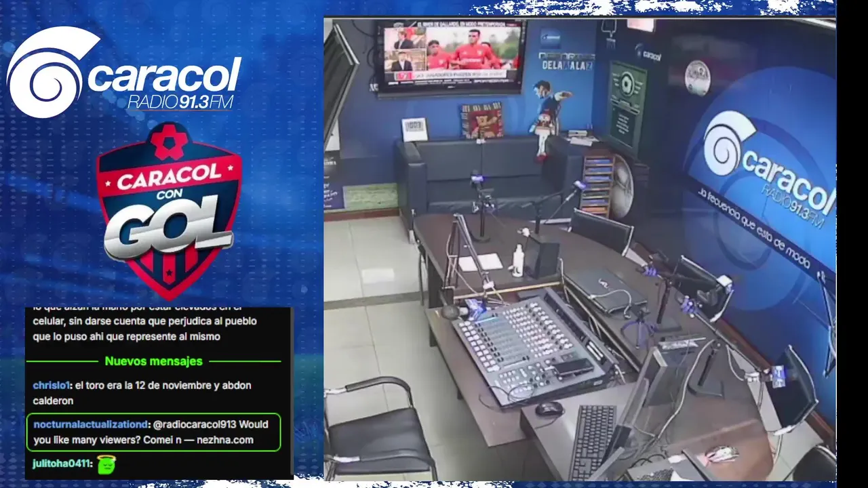Select username chrislo1 in chat
The width and height of the screenshot is (868, 488).
(52, 385)
